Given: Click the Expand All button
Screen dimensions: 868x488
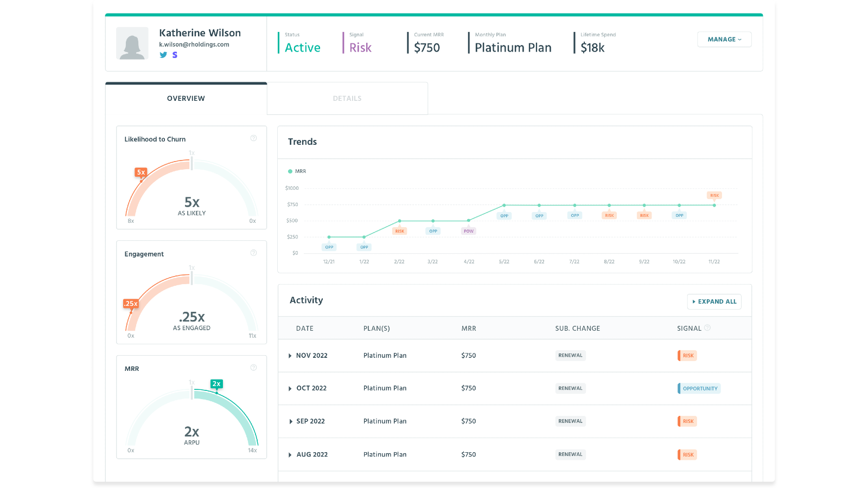Looking at the screenshot, I should (714, 301).
